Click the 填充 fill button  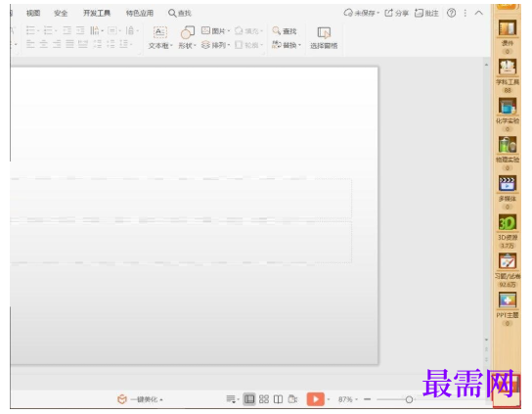click(248, 31)
